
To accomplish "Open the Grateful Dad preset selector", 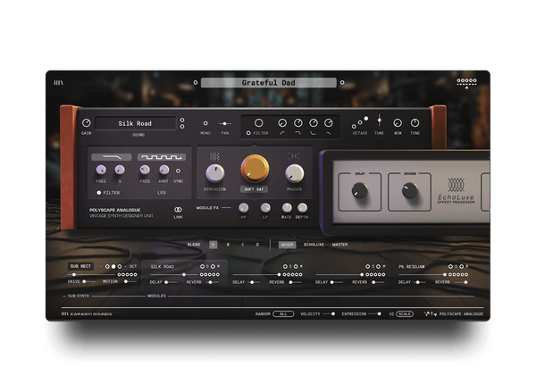I will 268,83.
